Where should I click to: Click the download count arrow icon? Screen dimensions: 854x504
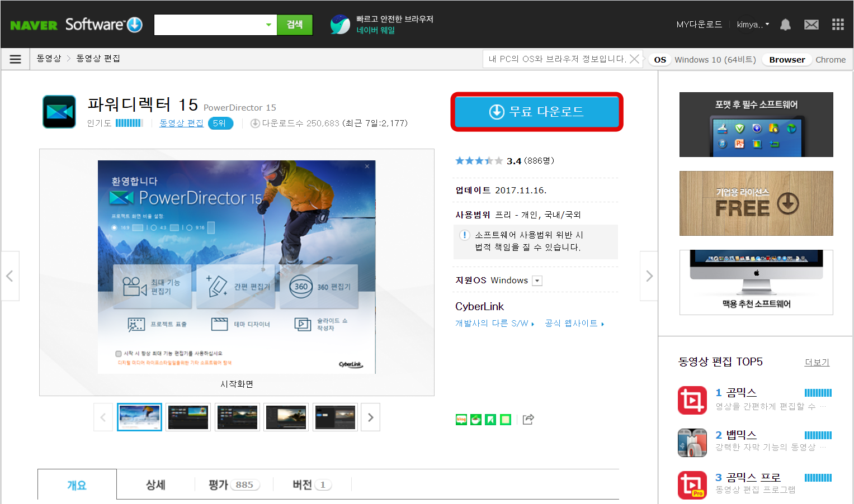(x=255, y=123)
